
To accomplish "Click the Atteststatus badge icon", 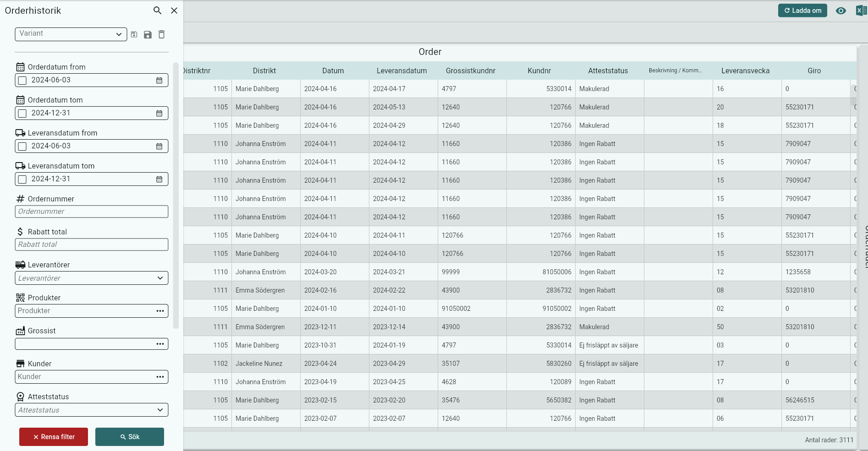I will (20, 397).
